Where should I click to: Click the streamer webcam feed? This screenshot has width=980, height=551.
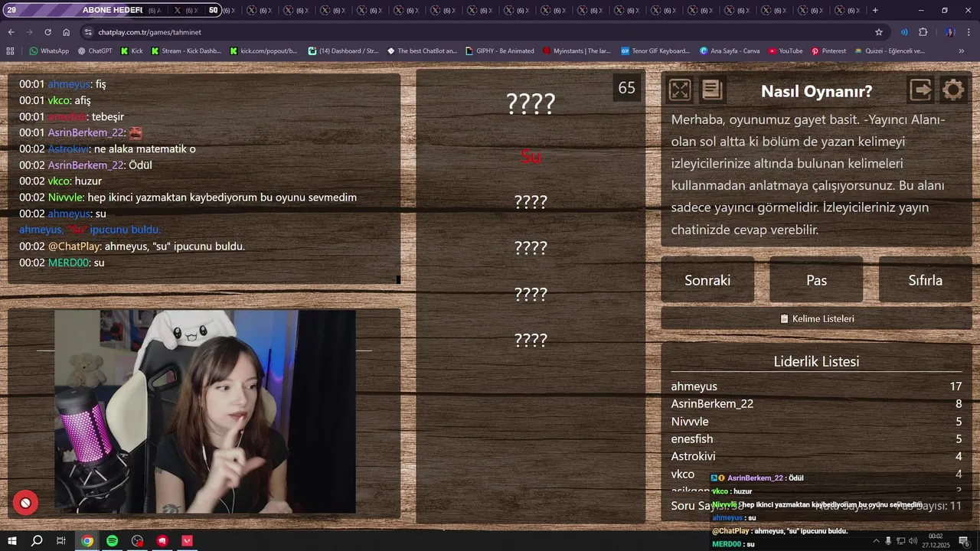coord(205,412)
